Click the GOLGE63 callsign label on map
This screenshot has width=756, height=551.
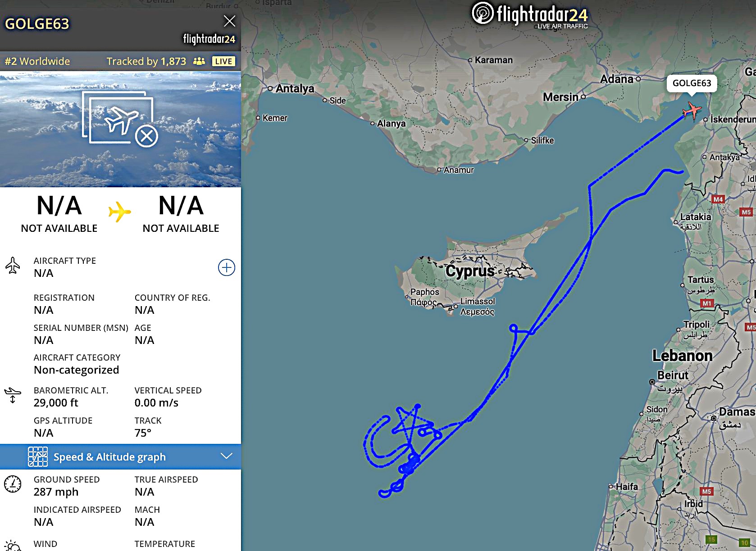tap(692, 83)
